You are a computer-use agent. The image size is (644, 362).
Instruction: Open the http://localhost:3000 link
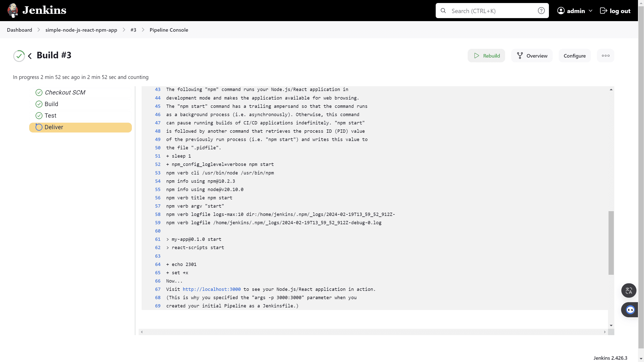click(212, 289)
